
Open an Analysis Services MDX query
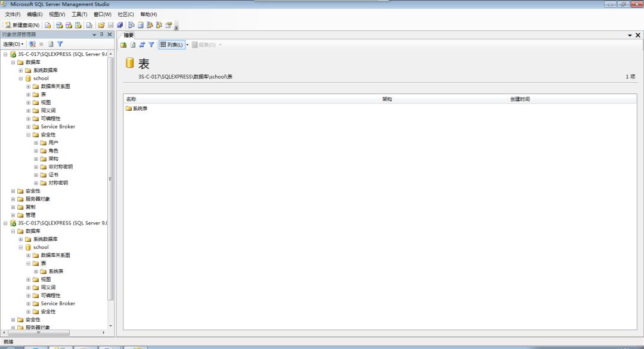(x=60, y=25)
